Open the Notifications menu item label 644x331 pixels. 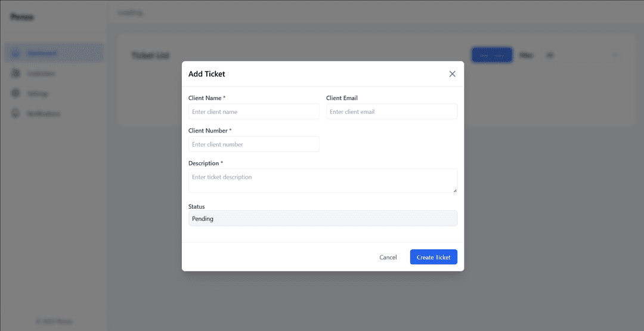point(44,114)
